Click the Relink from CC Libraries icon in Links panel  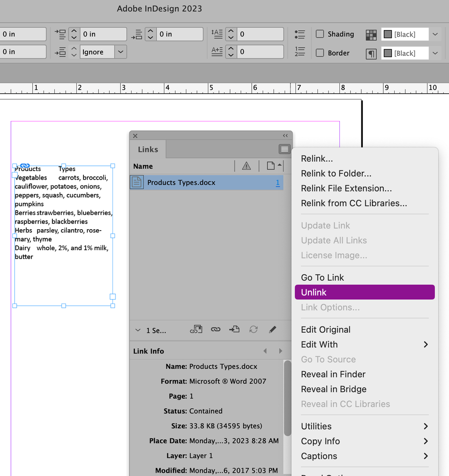[x=196, y=329]
